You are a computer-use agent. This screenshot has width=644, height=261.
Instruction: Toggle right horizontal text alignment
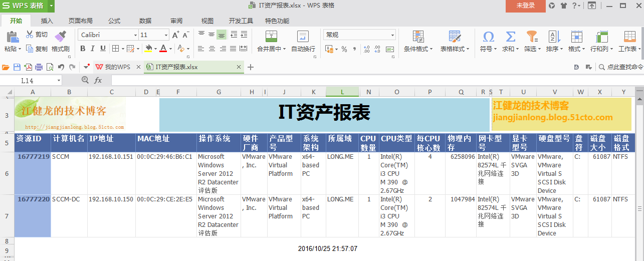222,49
